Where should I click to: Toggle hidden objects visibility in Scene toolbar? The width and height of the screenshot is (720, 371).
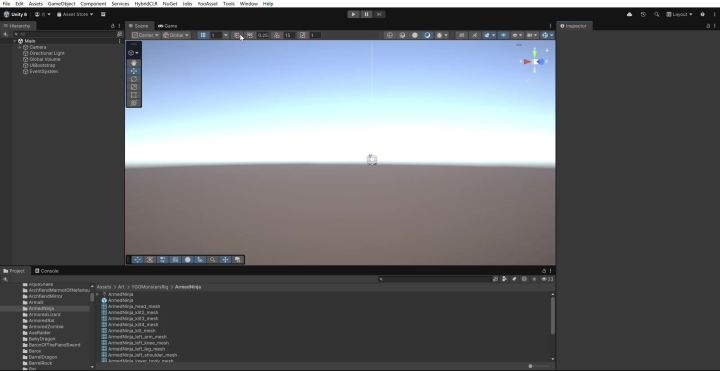pos(504,35)
